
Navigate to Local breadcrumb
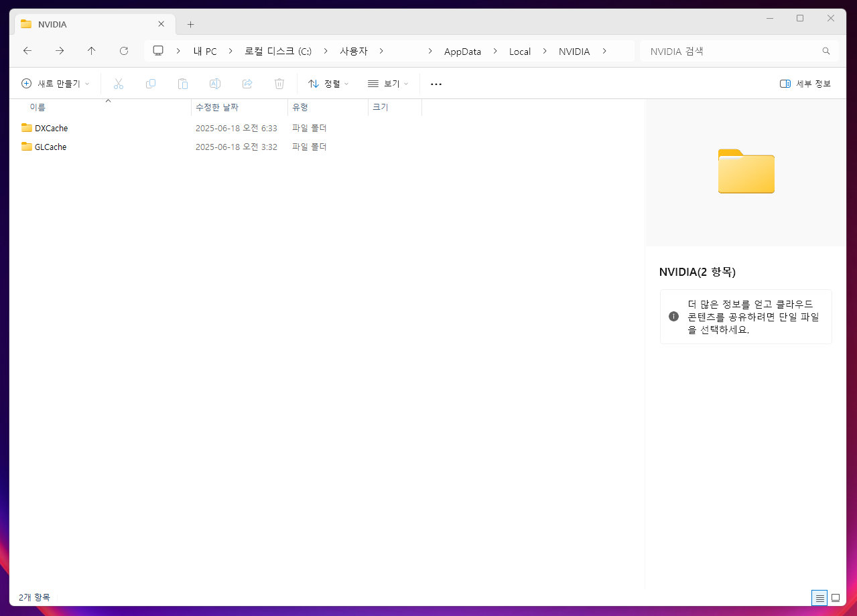520,52
